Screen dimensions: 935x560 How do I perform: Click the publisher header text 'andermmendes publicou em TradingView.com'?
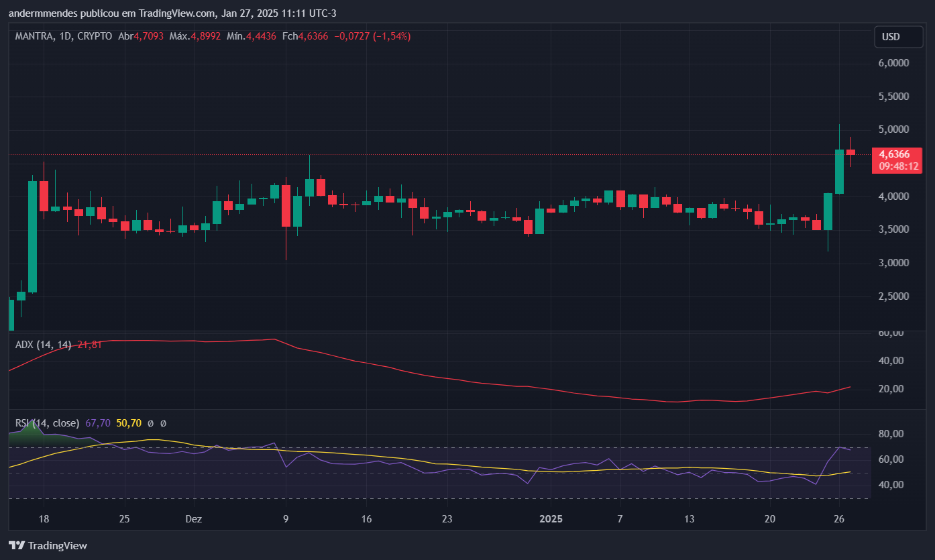point(112,13)
